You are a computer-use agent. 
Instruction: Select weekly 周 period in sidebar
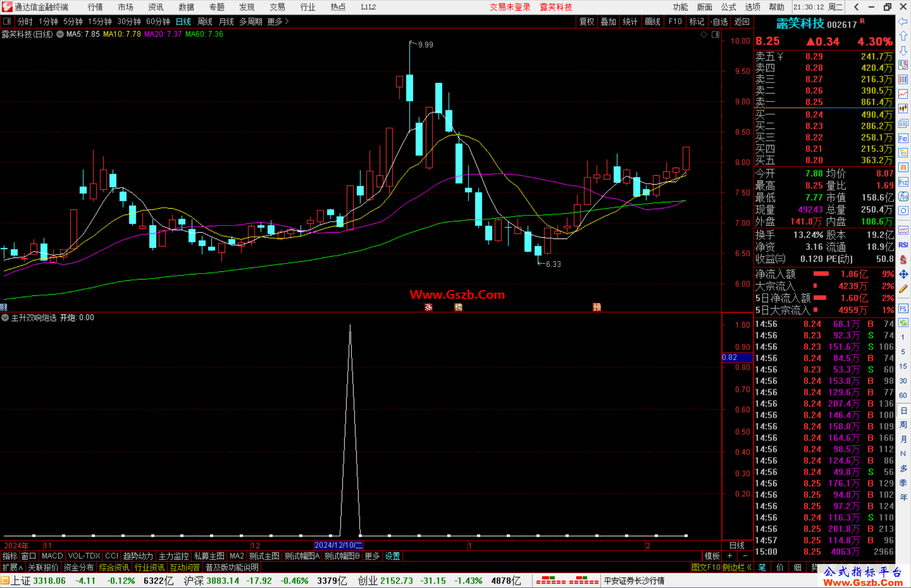(903, 425)
